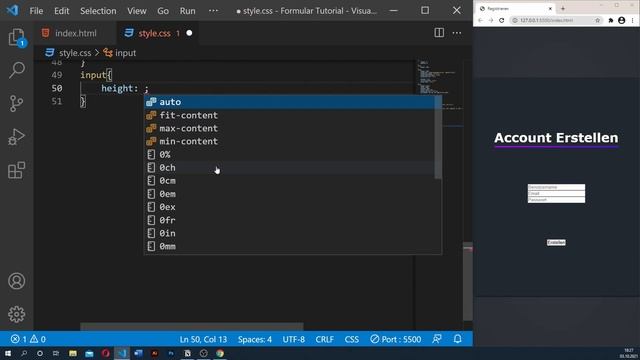Open the Extensions view
The width and height of the screenshot is (640, 360).
(17, 170)
